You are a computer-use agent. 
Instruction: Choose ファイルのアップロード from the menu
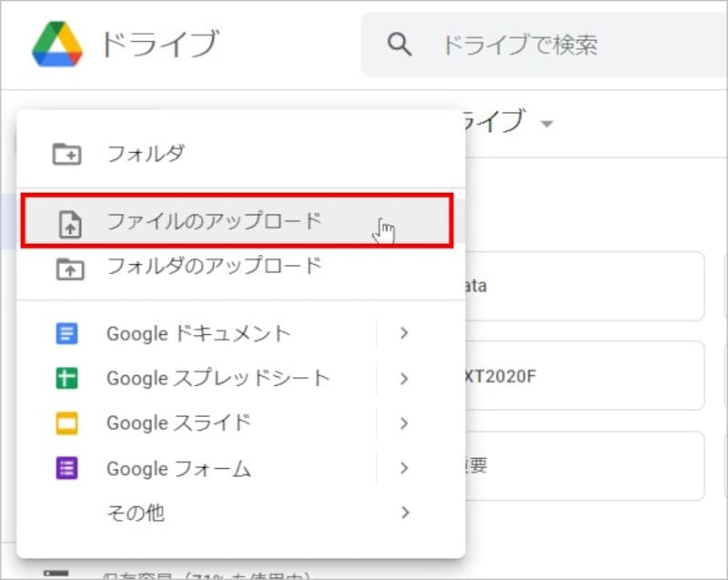(200, 220)
